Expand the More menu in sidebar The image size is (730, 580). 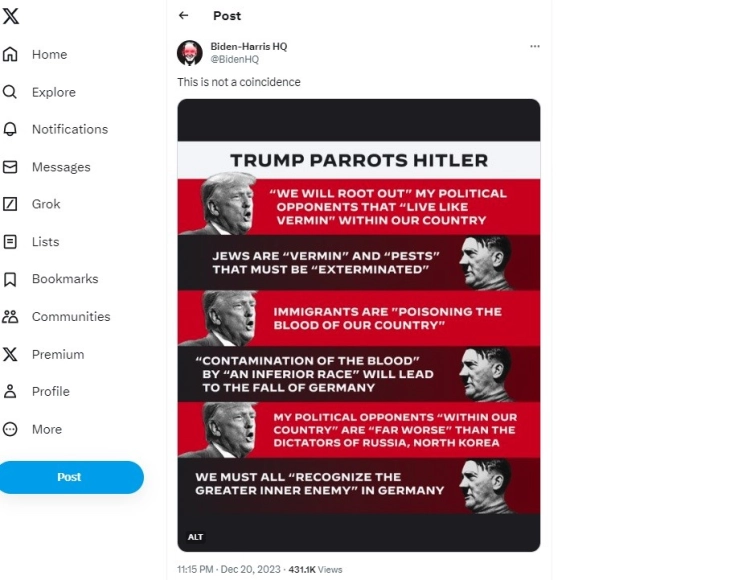[33, 429]
